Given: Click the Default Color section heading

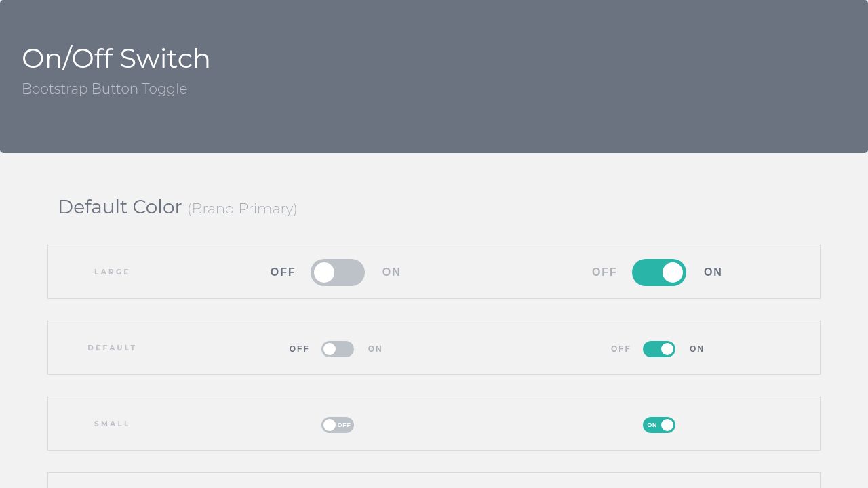Looking at the screenshot, I should point(120,207).
